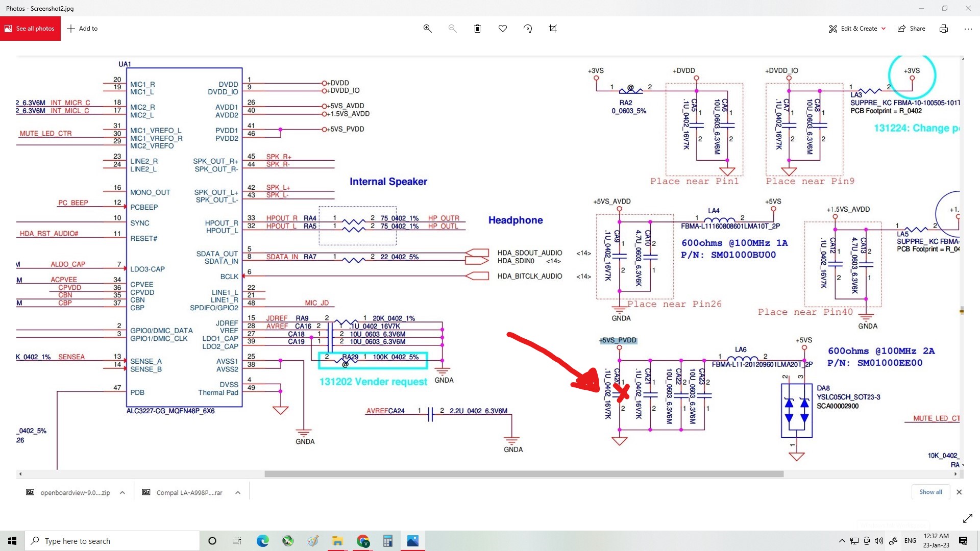This screenshot has width=980, height=551.
Task: Expand options for Compal LA-A998P rar download
Action: [x=238, y=492]
